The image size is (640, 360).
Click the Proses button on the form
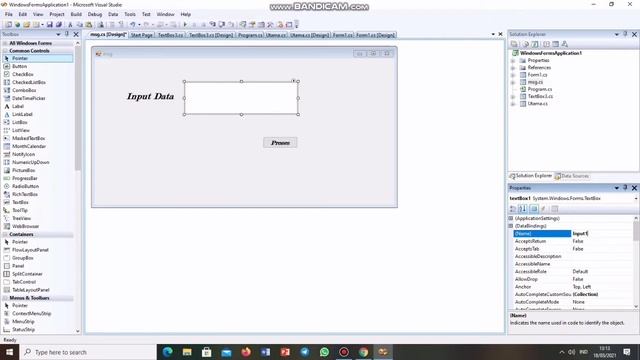(280, 142)
